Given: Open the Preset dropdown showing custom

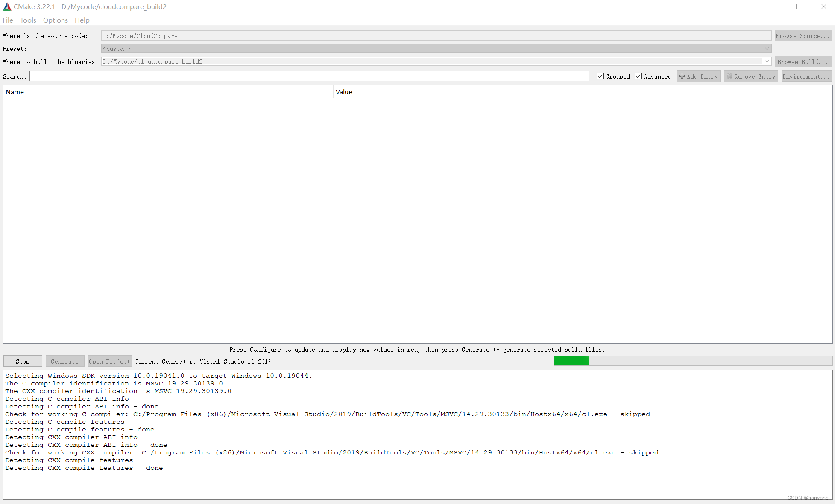Looking at the screenshot, I should [x=767, y=48].
